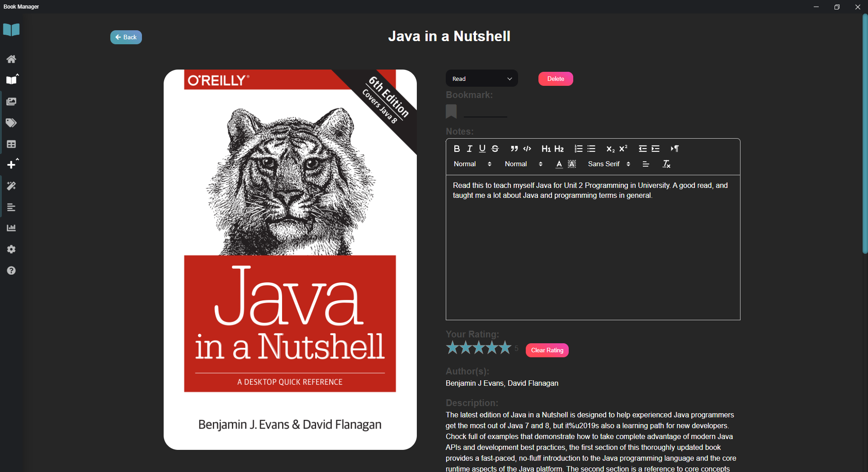Viewport: 868px width, 472px height.
Task: Click authors text "Benjamin J Evans, David Flanagan"
Action: pos(502,383)
